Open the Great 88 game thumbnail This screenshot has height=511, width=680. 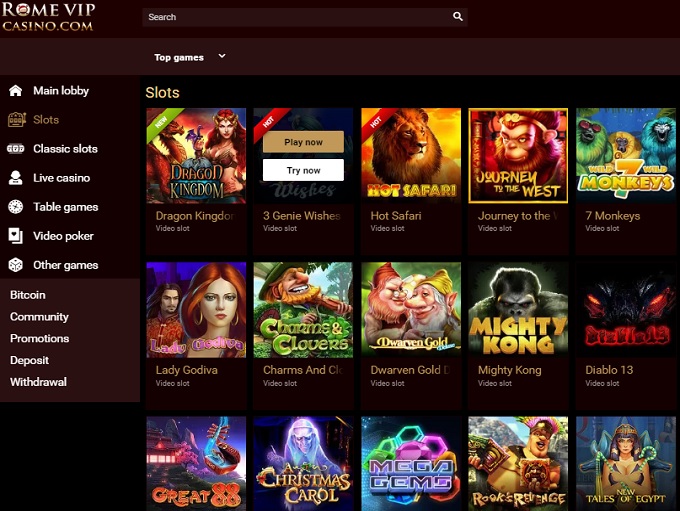196,464
